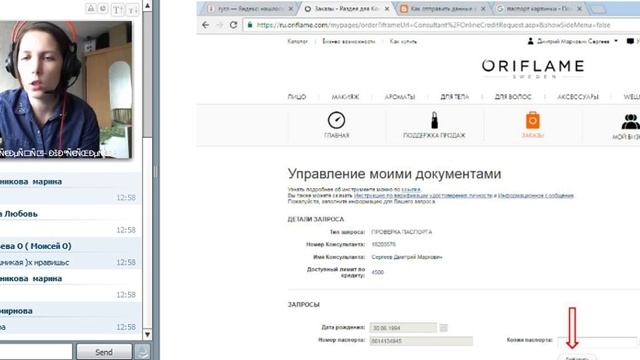Select the first 'марина' chat message

point(70,188)
